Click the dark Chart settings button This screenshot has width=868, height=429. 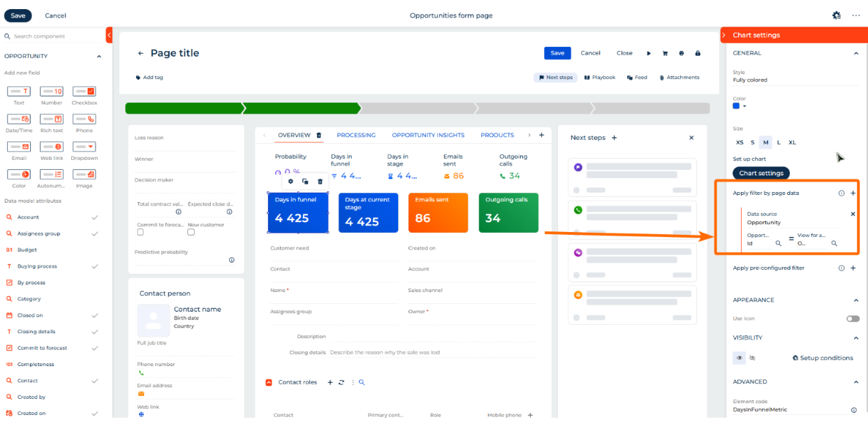tap(761, 173)
